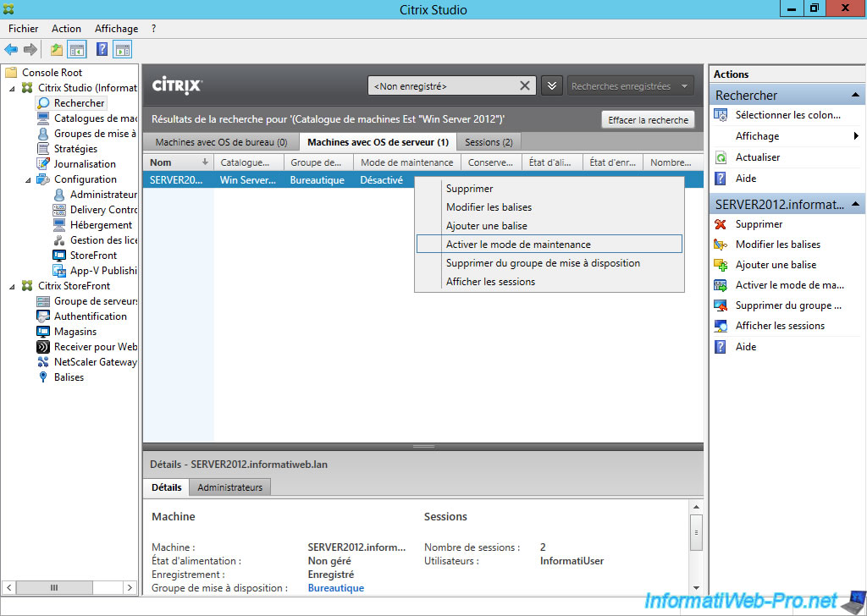The image size is (867, 616).
Task: Select StoreFront under Configuration
Action: pyautogui.click(x=93, y=256)
